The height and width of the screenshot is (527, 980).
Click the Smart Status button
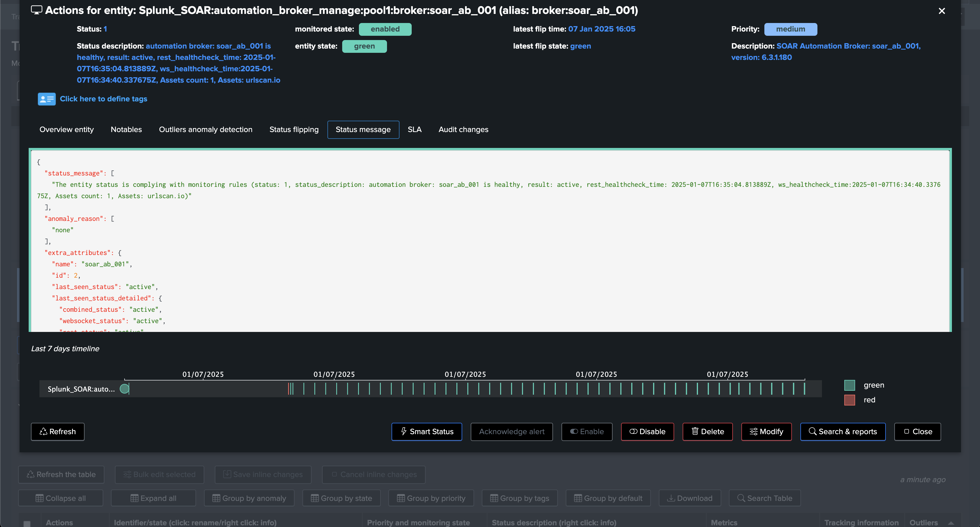(426, 431)
